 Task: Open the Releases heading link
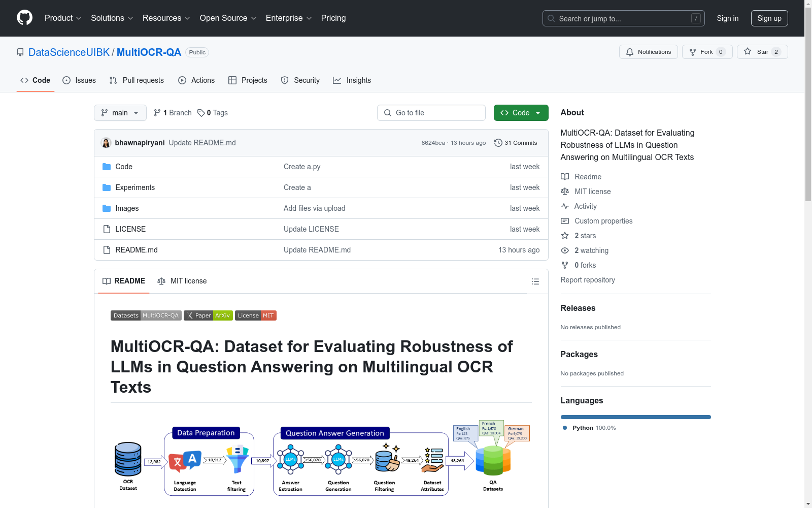pos(578,308)
